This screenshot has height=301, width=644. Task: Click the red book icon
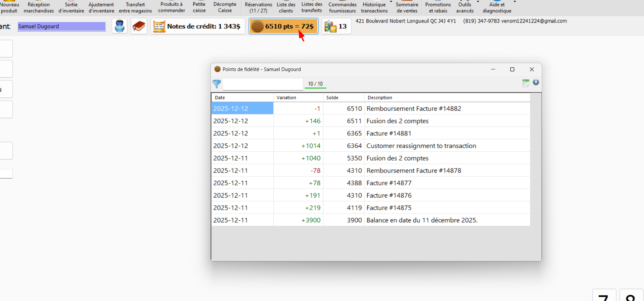click(x=139, y=26)
